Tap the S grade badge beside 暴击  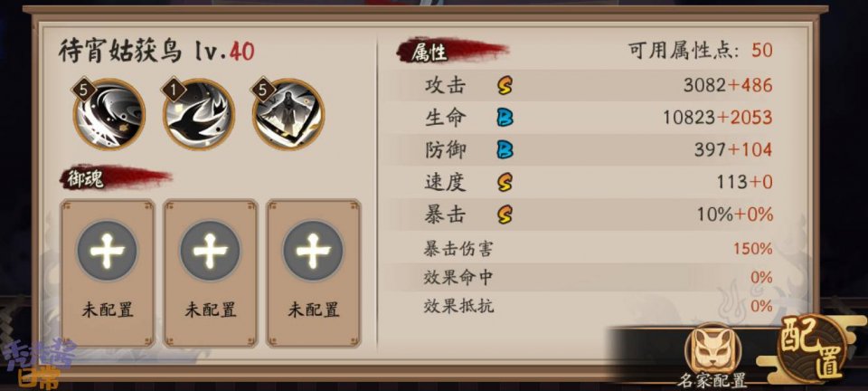pos(505,215)
